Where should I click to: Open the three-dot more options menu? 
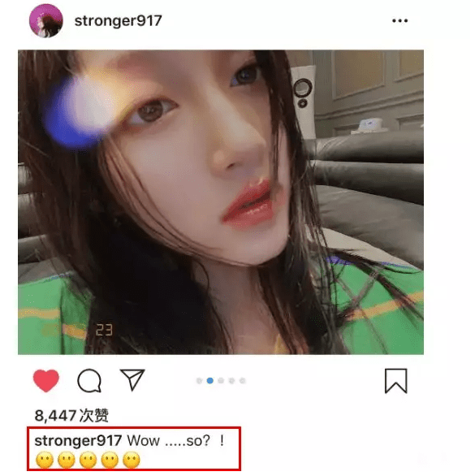pyautogui.click(x=399, y=20)
